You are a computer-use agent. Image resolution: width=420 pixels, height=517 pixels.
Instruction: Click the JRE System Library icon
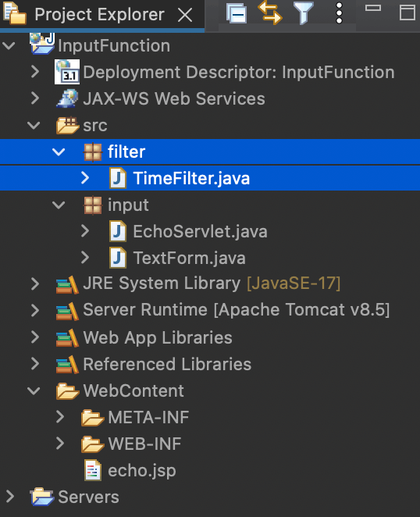tap(67, 284)
